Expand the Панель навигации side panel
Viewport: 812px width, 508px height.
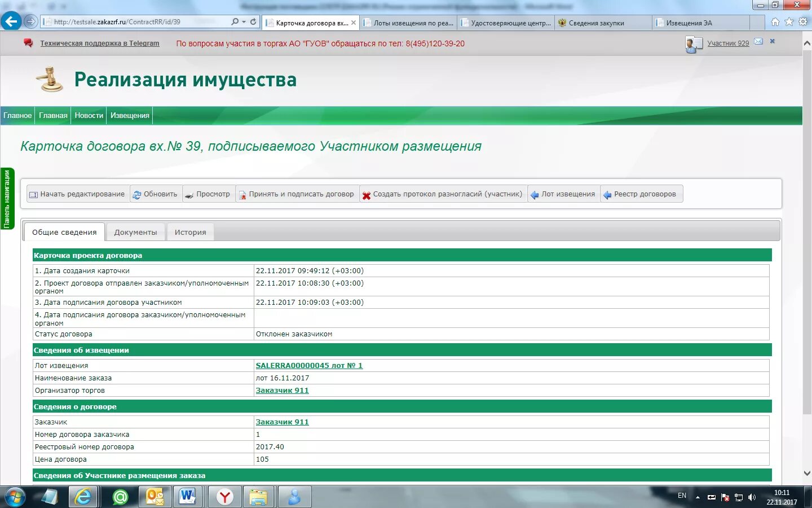7,199
